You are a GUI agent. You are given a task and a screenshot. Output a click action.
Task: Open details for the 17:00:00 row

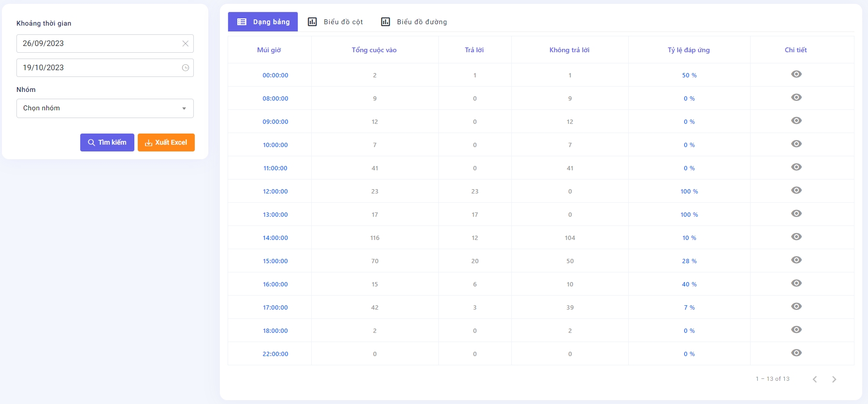[x=796, y=306]
